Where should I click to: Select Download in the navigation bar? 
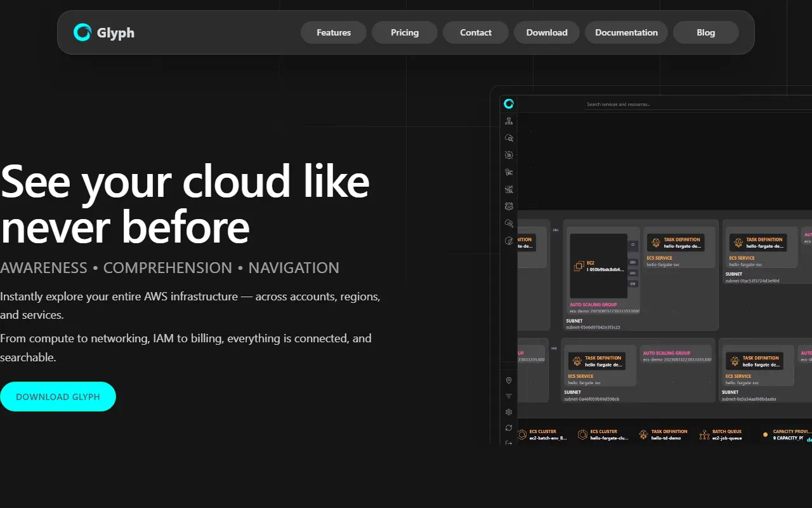tap(547, 32)
